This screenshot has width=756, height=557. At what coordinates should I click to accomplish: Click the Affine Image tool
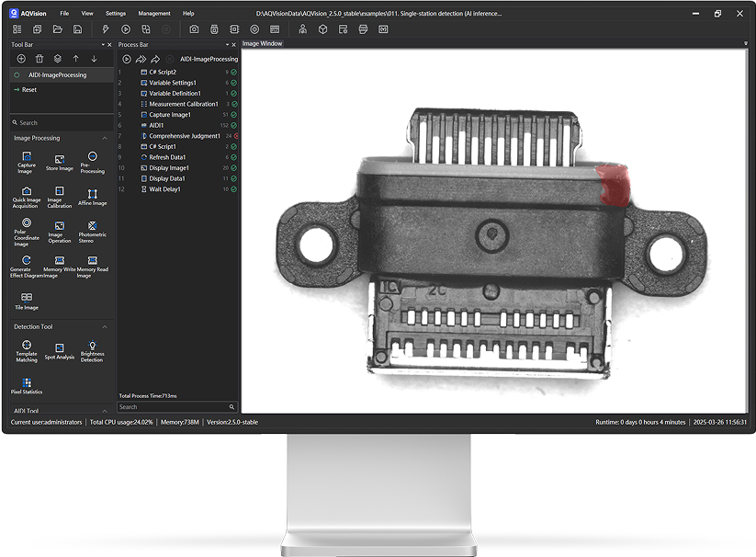coord(92,196)
